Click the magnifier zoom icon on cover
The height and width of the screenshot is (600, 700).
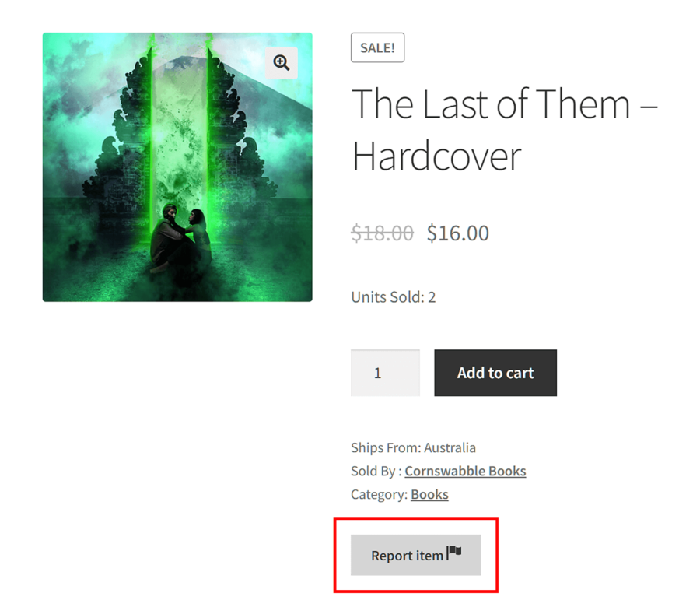coord(282,63)
